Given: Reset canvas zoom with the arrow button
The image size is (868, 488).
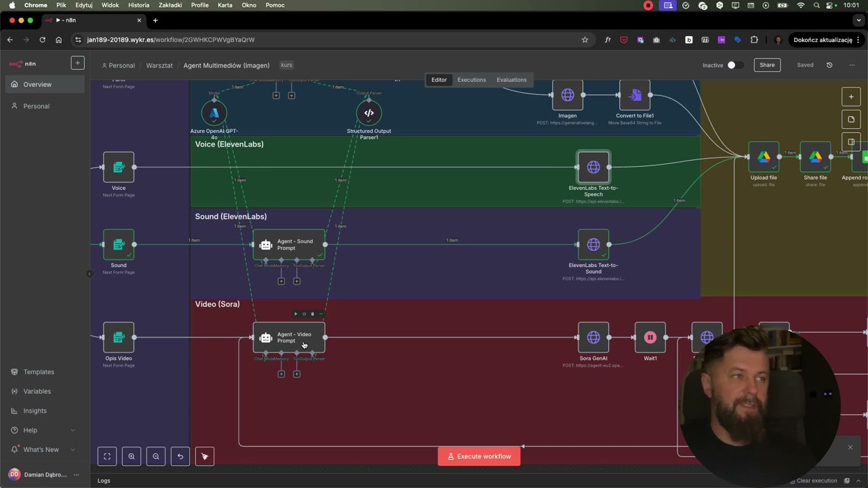Looking at the screenshot, I should pos(180,456).
